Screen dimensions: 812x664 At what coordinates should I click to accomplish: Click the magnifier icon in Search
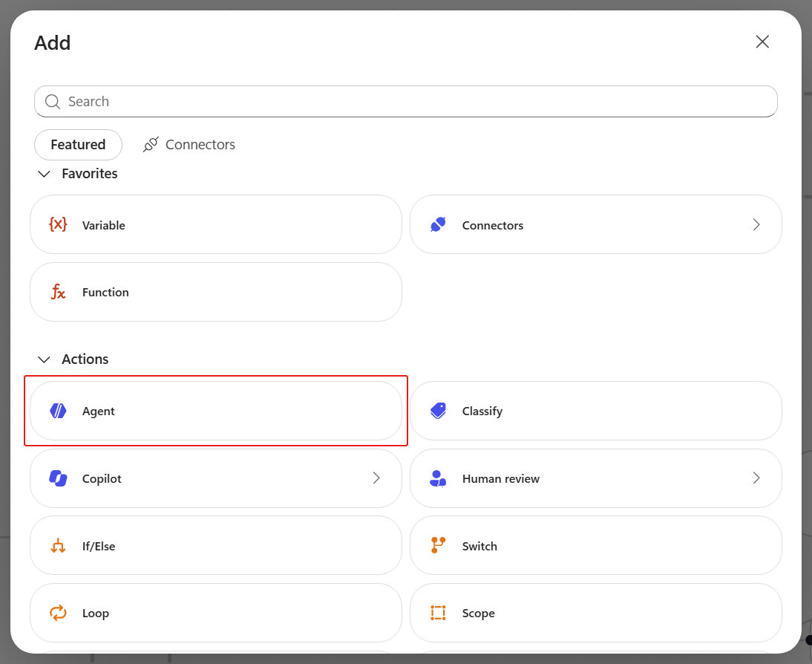(x=52, y=102)
